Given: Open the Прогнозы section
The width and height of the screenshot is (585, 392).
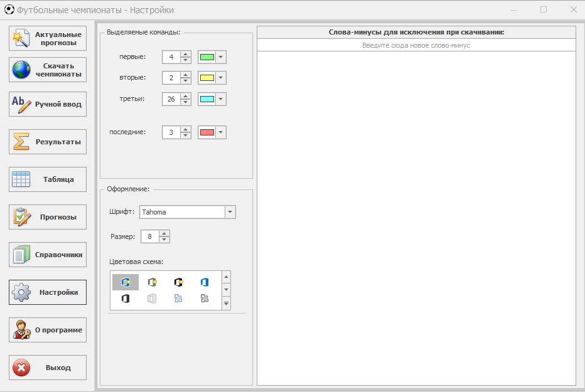Looking at the screenshot, I should coord(48,217).
